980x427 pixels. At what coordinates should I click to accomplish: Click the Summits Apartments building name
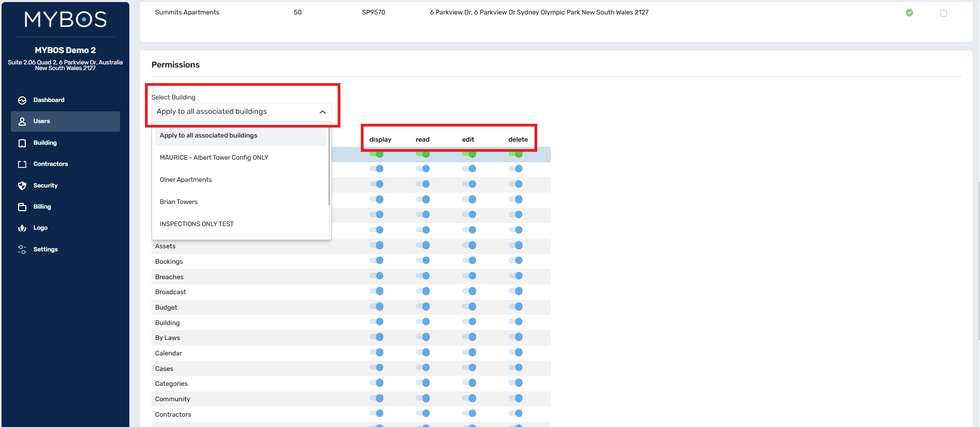(187, 12)
